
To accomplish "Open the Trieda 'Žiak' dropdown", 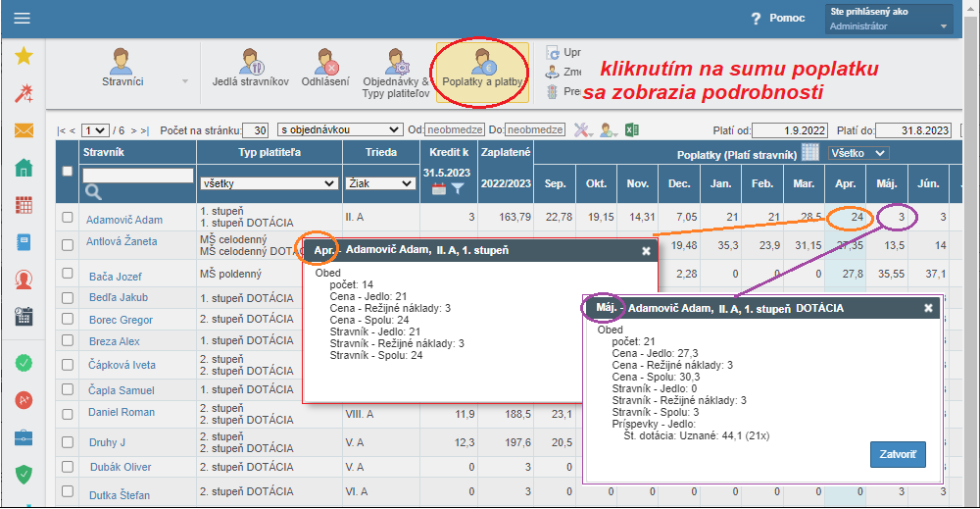I will 380,183.
